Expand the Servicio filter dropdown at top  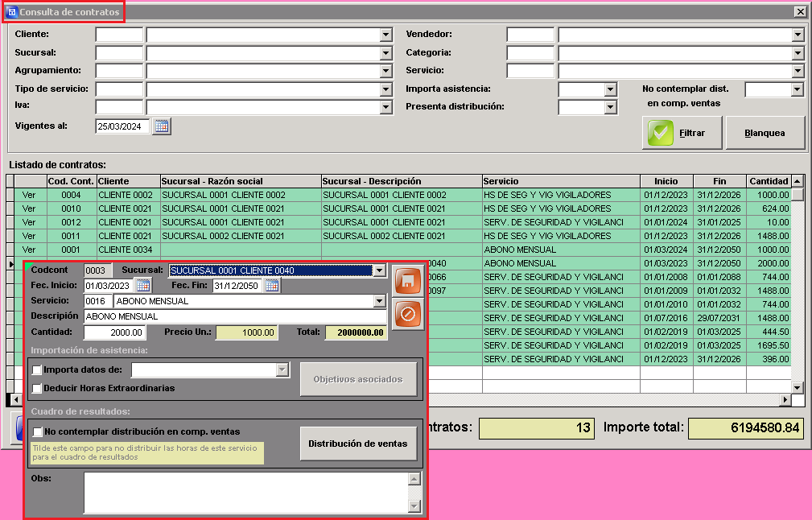(798, 71)
